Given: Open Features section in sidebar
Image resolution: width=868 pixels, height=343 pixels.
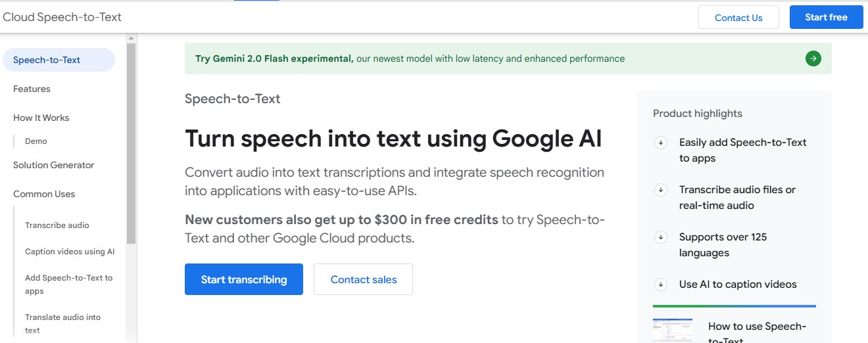Looking at the screenshot, I should point(32,89).
